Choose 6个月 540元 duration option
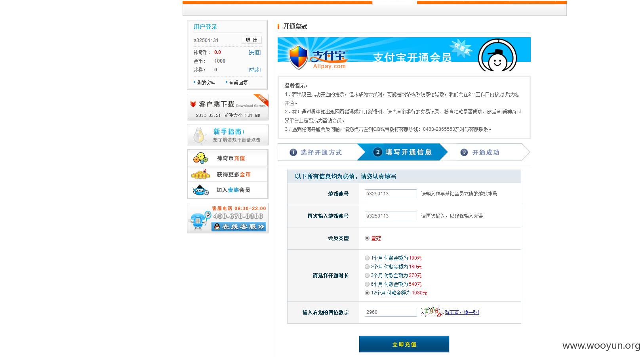Screen dimensions: 644x357 point(367,284)
